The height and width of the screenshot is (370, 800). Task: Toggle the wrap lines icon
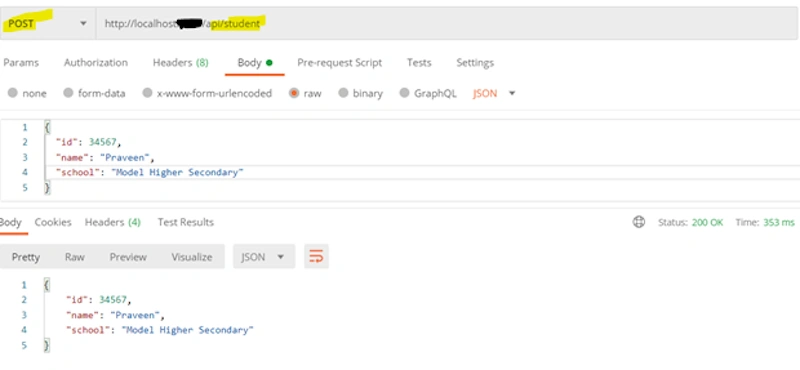(x=316, y=257)
